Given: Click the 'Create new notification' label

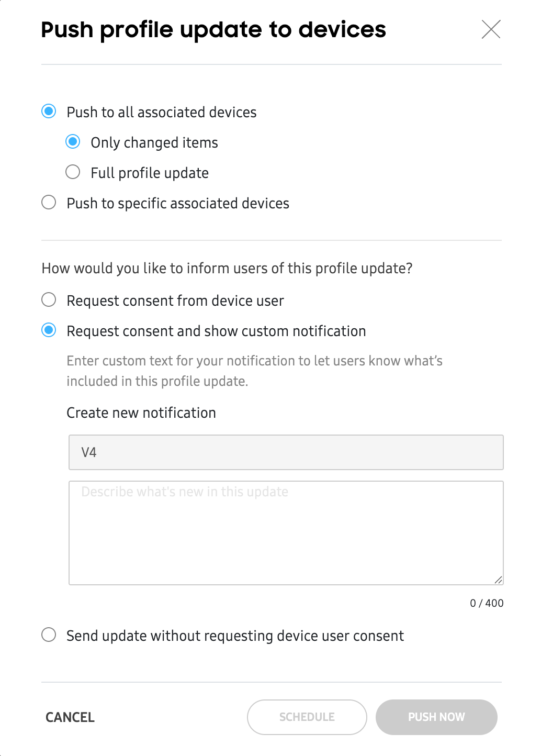Looking at the screenshot, I should [x=141, y=413].
